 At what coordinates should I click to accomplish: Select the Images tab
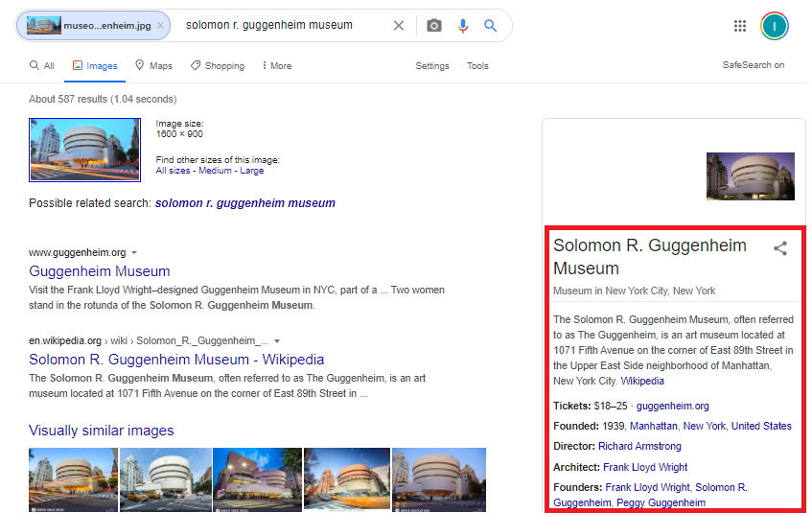click(95, 66)
